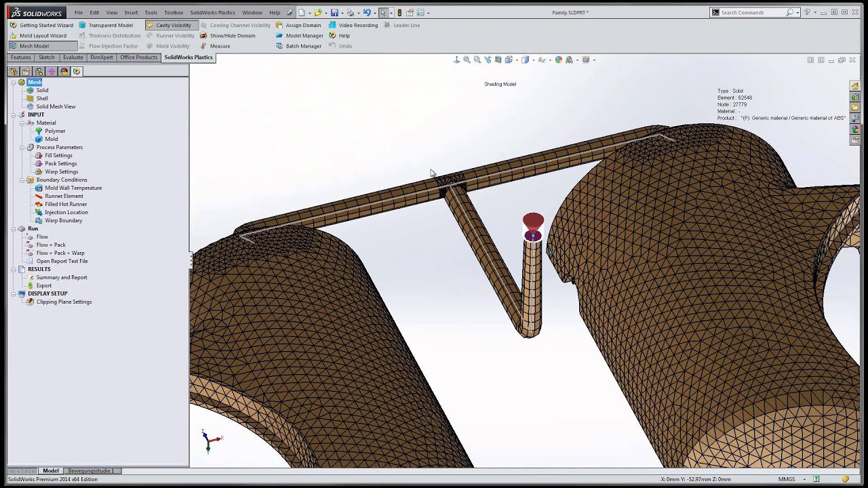
Task: Open the File menu
Action: (79, 12)
